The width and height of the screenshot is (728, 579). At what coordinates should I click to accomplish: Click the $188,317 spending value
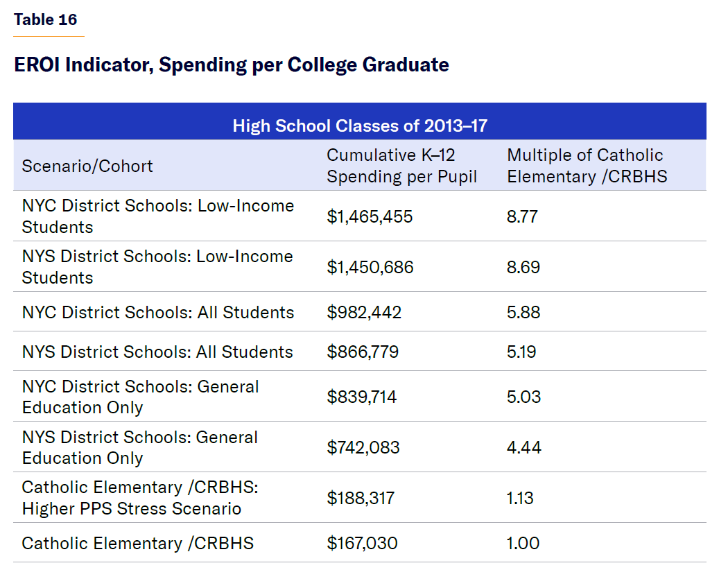point(363,498)
